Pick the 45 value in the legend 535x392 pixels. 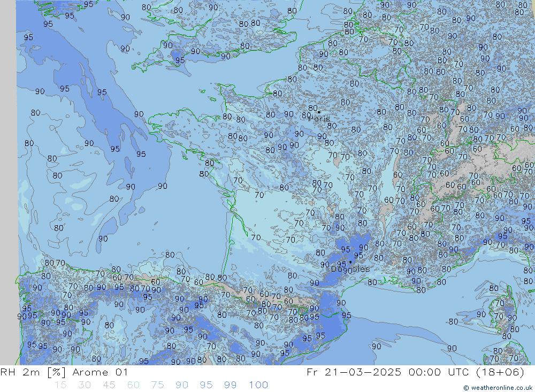(109, 385)
